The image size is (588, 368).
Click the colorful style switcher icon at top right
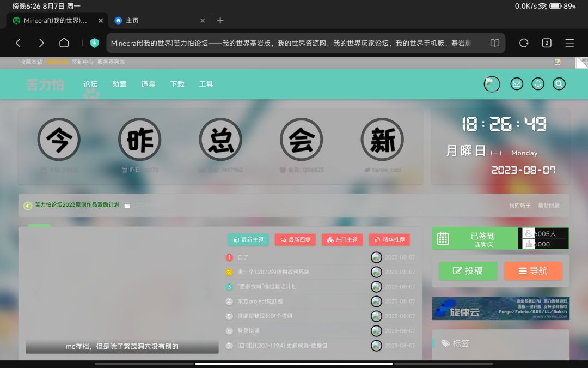(x=558, y=62)
